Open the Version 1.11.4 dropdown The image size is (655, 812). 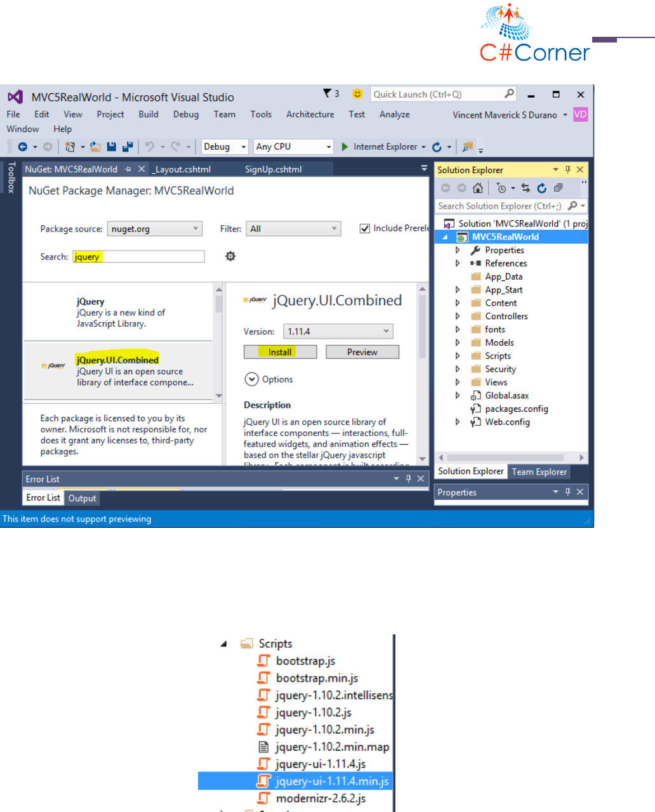click(338, 331)
